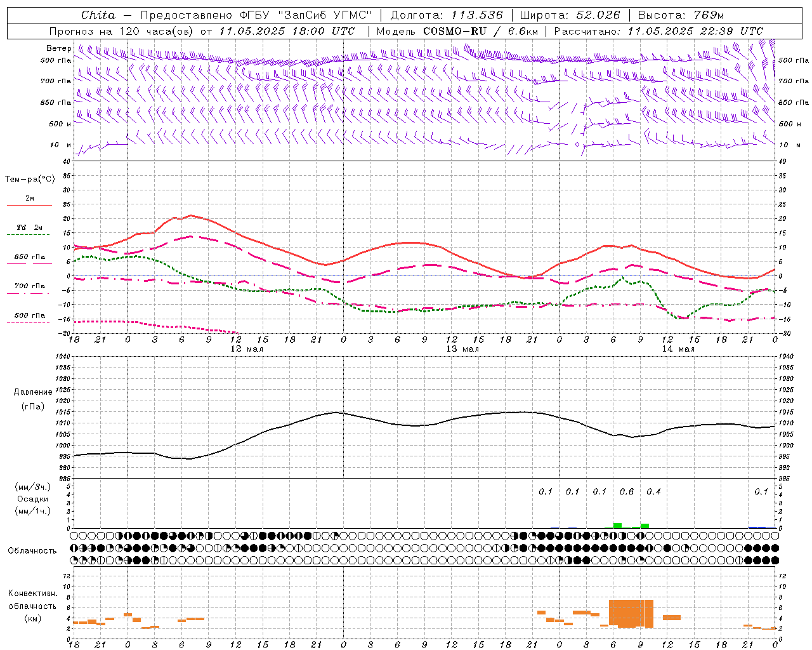Click the "Рассчитано: 11.05.2025 22:39 UTC" timestamp
The width and height of the screenshot is (812, 650).
coord(658,31)
